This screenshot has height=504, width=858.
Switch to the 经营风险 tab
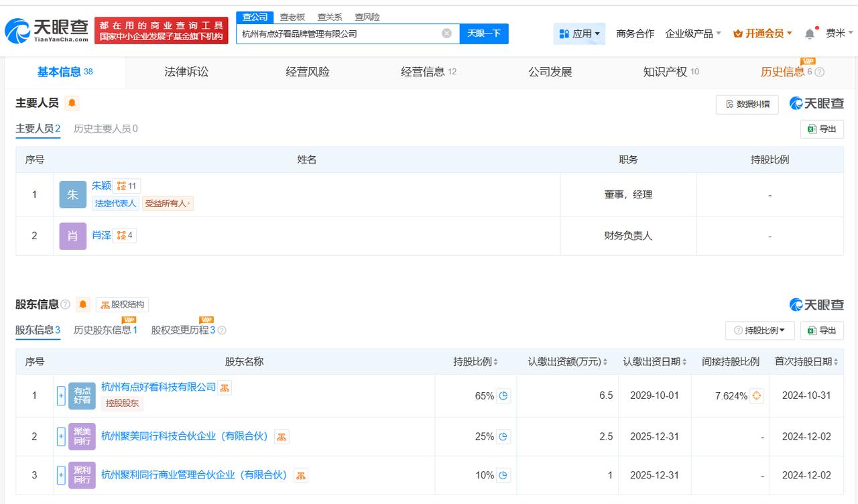pos(308,72)
